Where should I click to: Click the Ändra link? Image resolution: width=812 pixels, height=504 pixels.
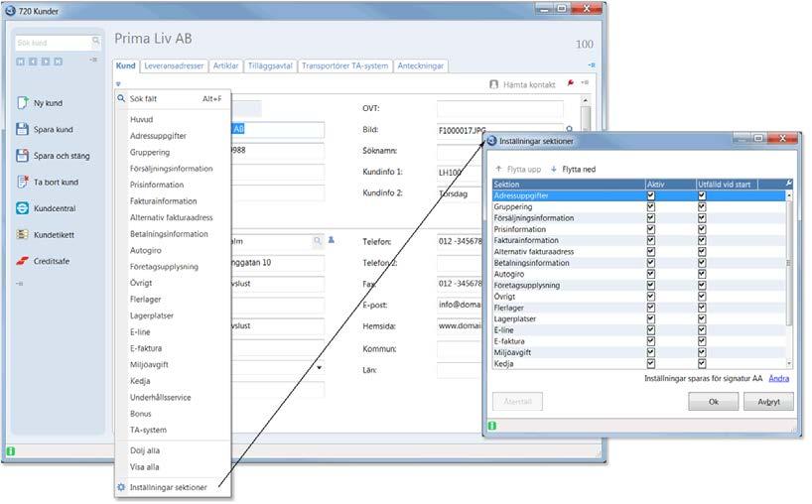point(779,378)
